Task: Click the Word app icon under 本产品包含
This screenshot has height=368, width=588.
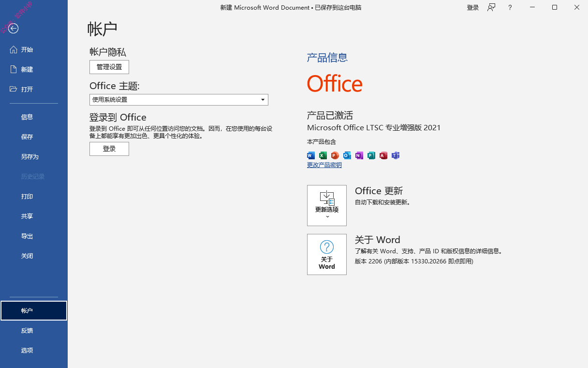Action: pyautogui.click(x=311, y=155)
